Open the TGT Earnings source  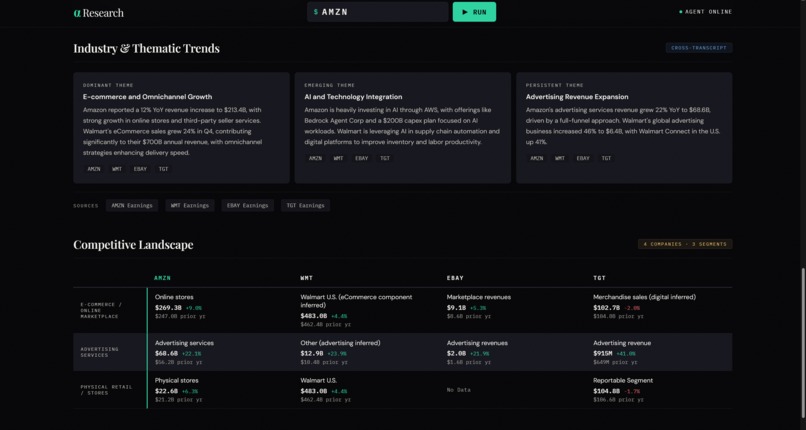point(305,205)
